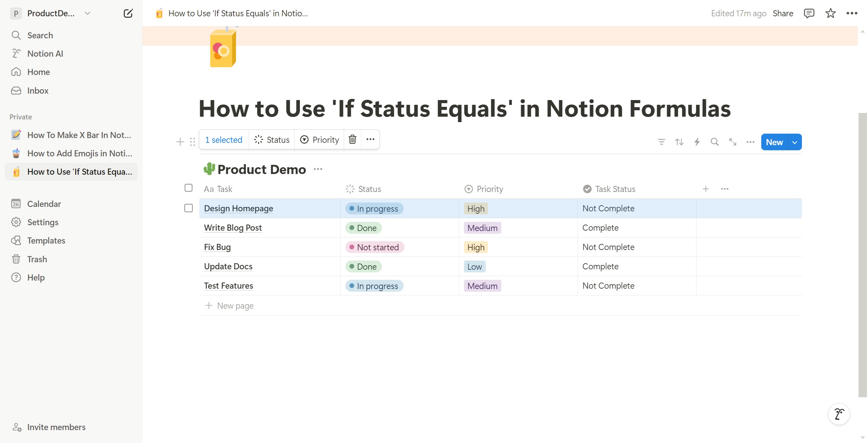868x443 pixels.
Task: Open database view settings ellipsis
Action: (750, 142)
